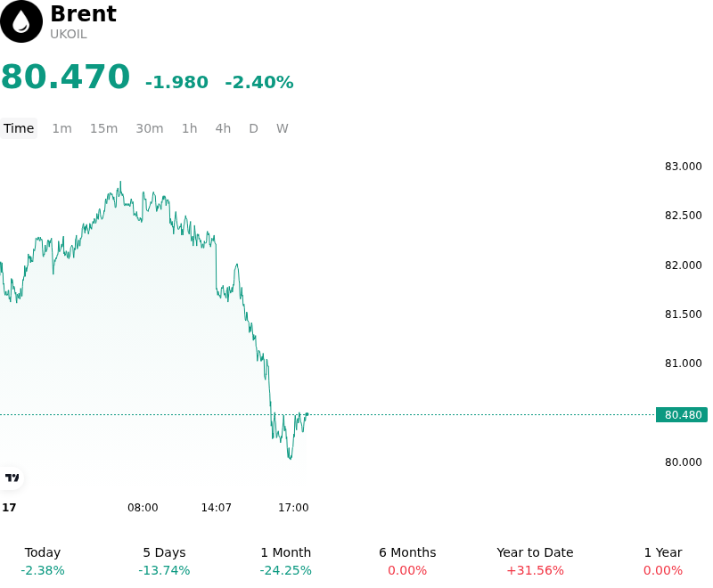Select the 1h timeframe
Screen dimensions: 713x588
190,128
